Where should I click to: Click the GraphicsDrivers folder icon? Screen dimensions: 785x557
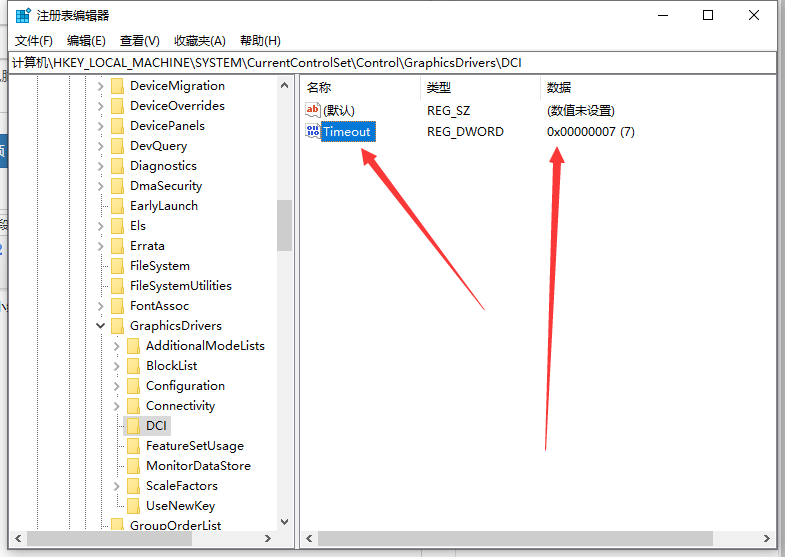117,325
